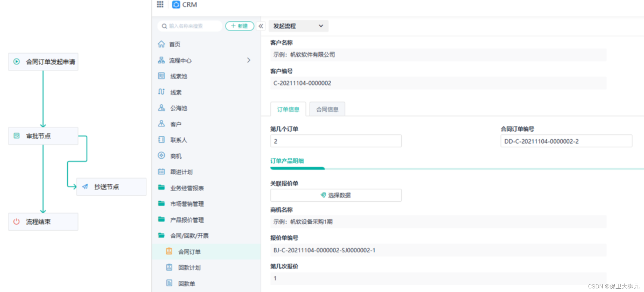Select the 审批节点 workflow node
The width and height of the screenshot is (644, 292).
point(43,136)
